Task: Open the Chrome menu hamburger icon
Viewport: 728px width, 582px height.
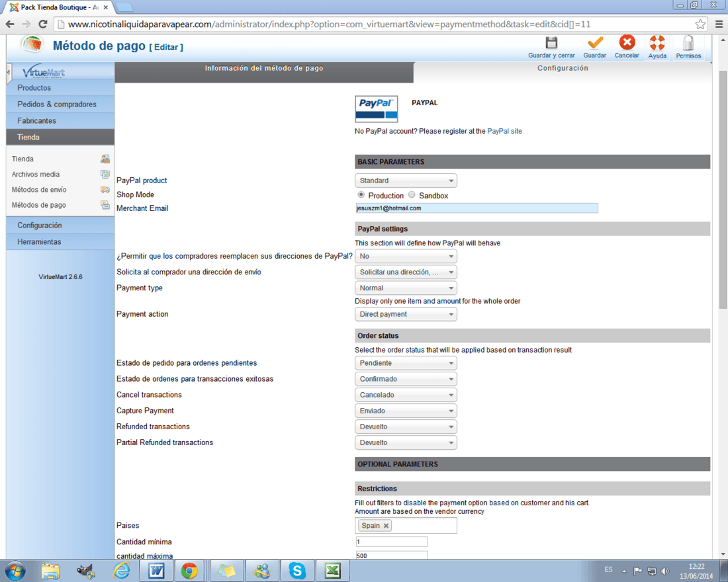Action: pyautogui.click(x=719, y=24)
